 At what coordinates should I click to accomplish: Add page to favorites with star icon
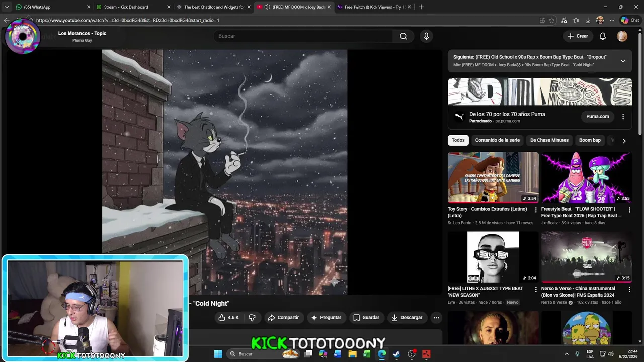[x=552, y=20]
